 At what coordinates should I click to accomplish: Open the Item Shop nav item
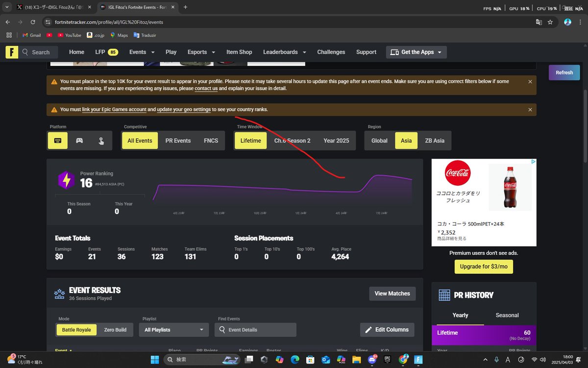coord(239,52)
